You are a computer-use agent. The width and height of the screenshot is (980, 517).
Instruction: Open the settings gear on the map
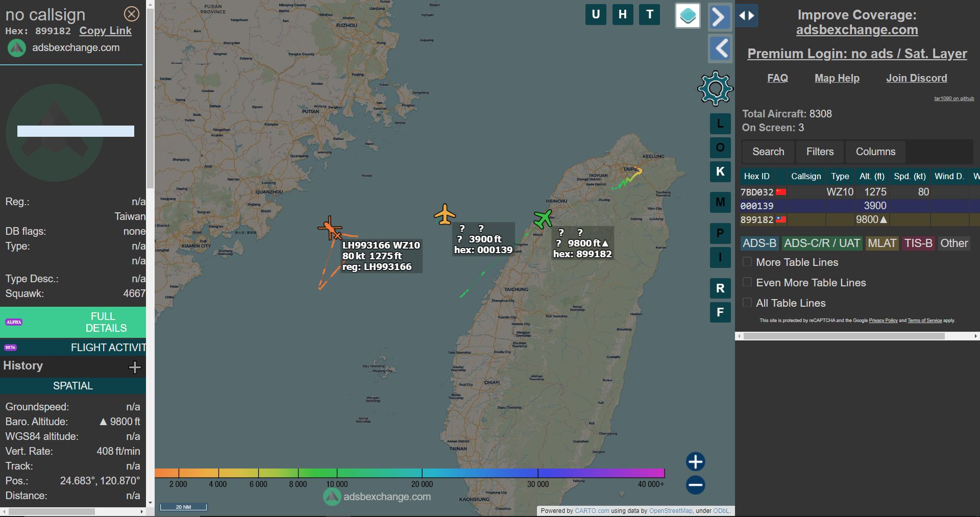tap(715, 88)
